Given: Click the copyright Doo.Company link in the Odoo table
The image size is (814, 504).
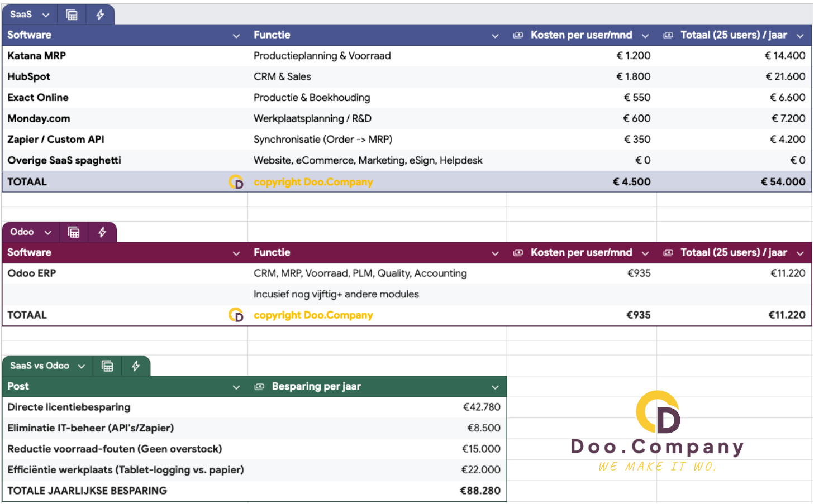Looking at the screenshot, I should point(313,315).
